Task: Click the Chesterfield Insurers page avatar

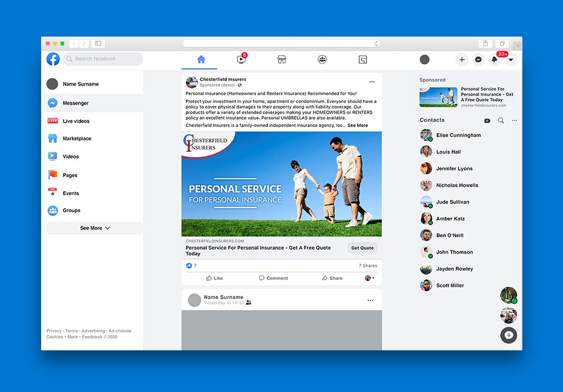Action: (192, 82)
